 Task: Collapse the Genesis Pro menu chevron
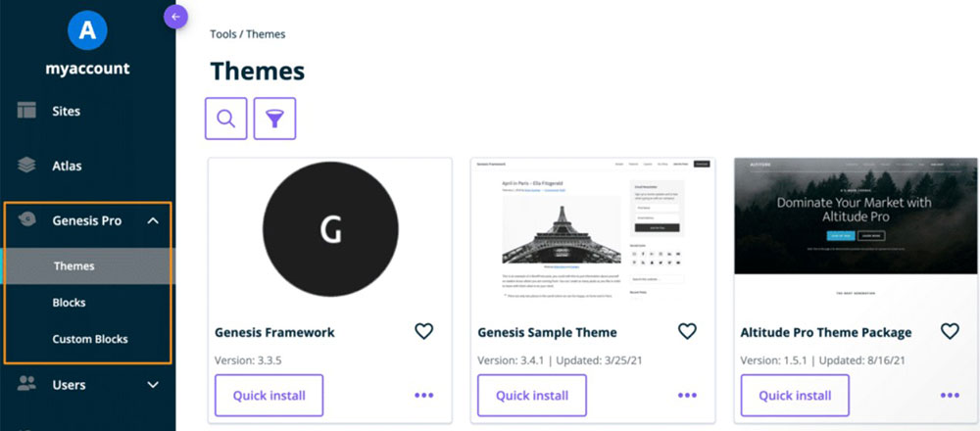click(x=153, y=220)
